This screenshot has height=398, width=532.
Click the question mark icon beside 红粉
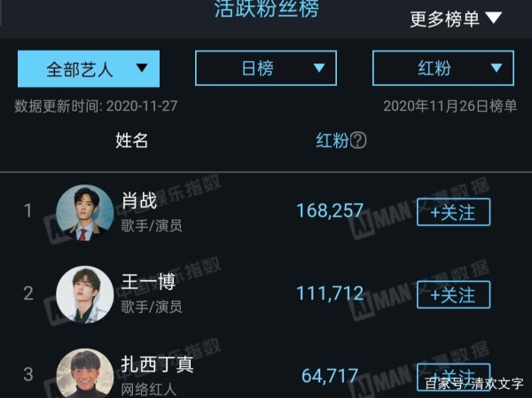[358, 140]
